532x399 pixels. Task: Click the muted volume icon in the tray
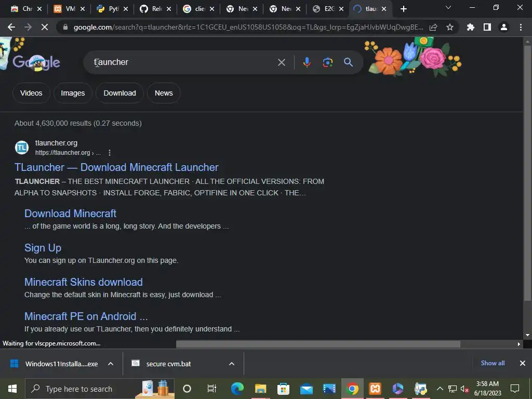[x=465, y=389]
